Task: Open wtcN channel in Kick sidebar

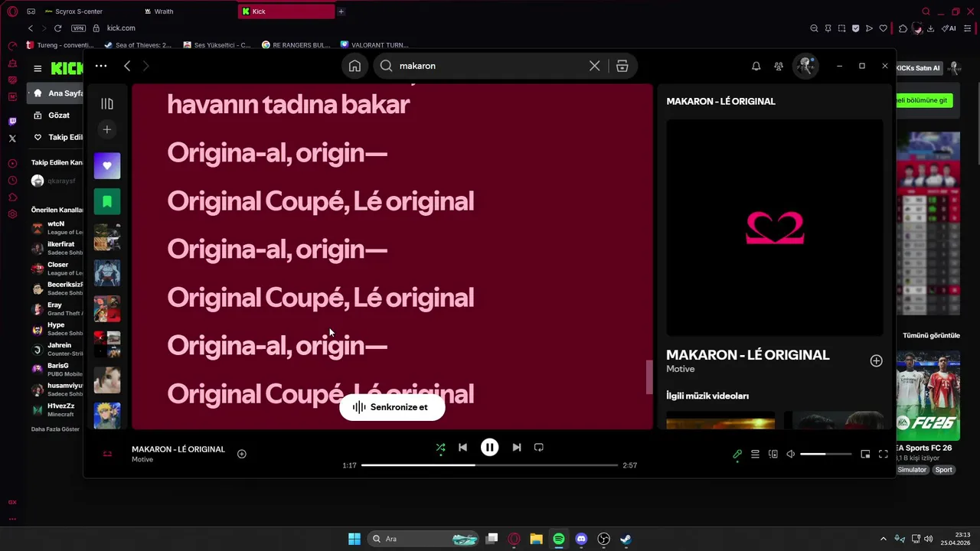Action: coord(57,228)
